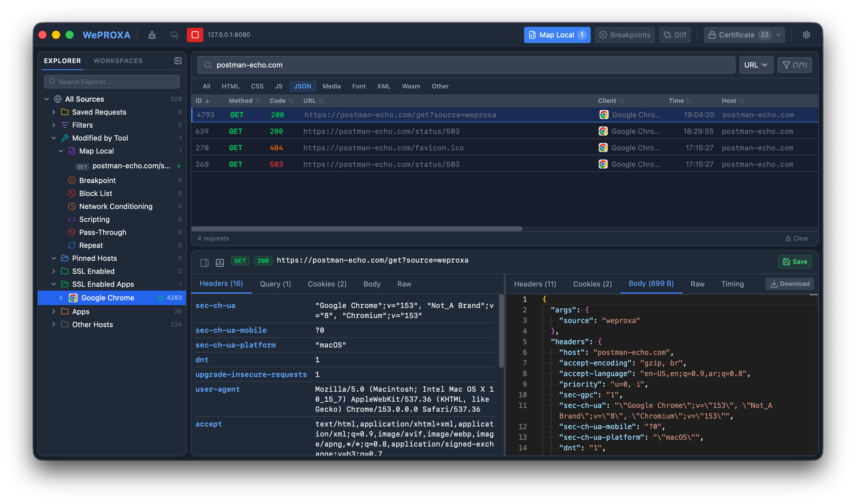Click the Pass-Through shield icon
The width and height of the screenshot is (856, 504).
coord(72,232)
